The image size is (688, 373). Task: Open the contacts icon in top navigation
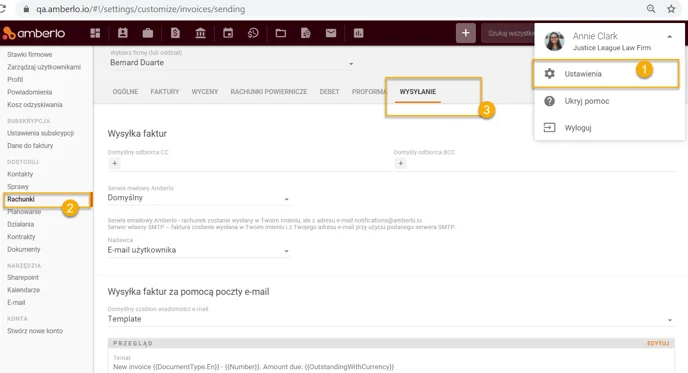point(122,33)
